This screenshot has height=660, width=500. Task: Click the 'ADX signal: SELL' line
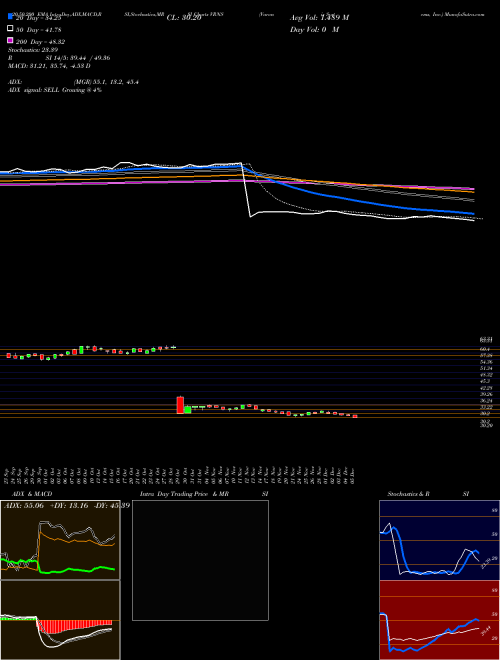tap(55, 90)
